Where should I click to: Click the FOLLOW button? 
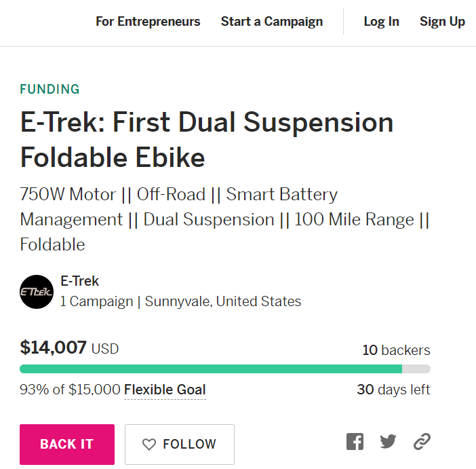pos(180,445)
